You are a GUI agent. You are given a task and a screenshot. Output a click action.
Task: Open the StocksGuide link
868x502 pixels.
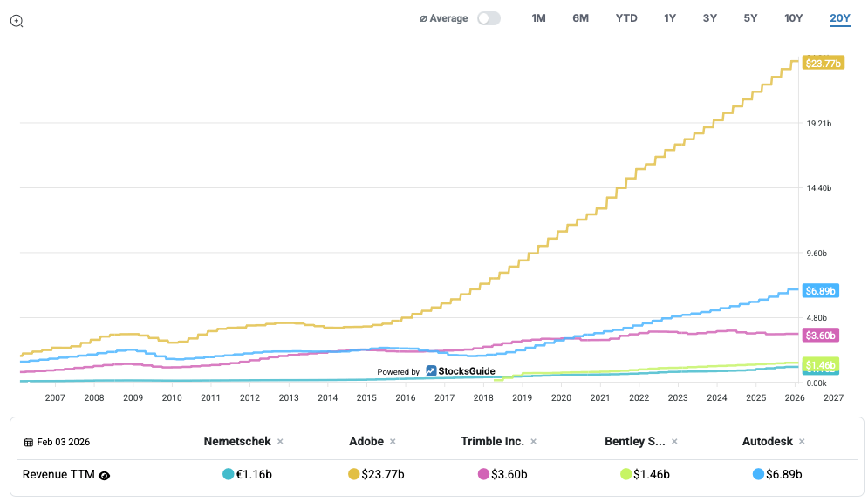tap(461, 371)
